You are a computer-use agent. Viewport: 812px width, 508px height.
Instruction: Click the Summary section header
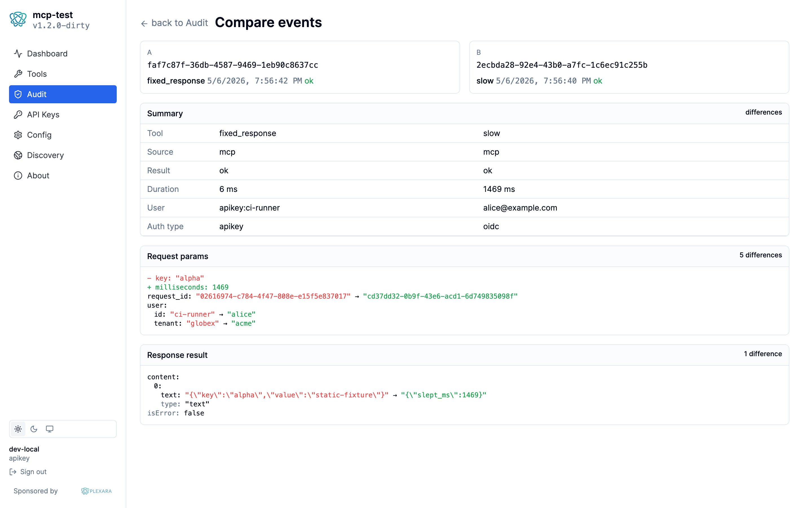click(464, 113)
